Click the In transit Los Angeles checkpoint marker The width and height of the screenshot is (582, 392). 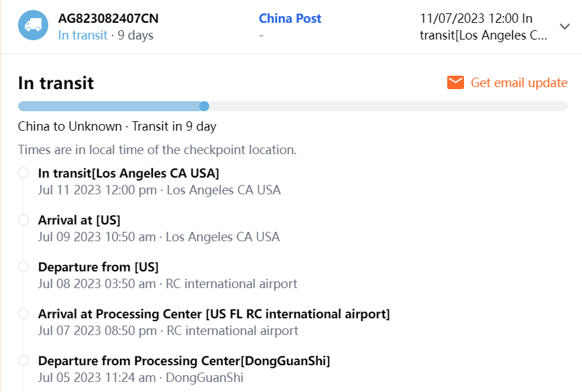(23, 173)
